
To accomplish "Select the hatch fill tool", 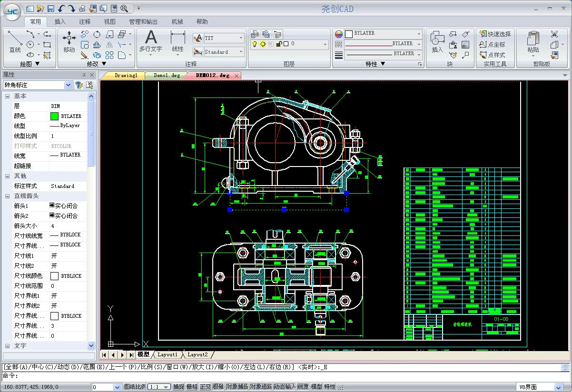I will point(47,55).
